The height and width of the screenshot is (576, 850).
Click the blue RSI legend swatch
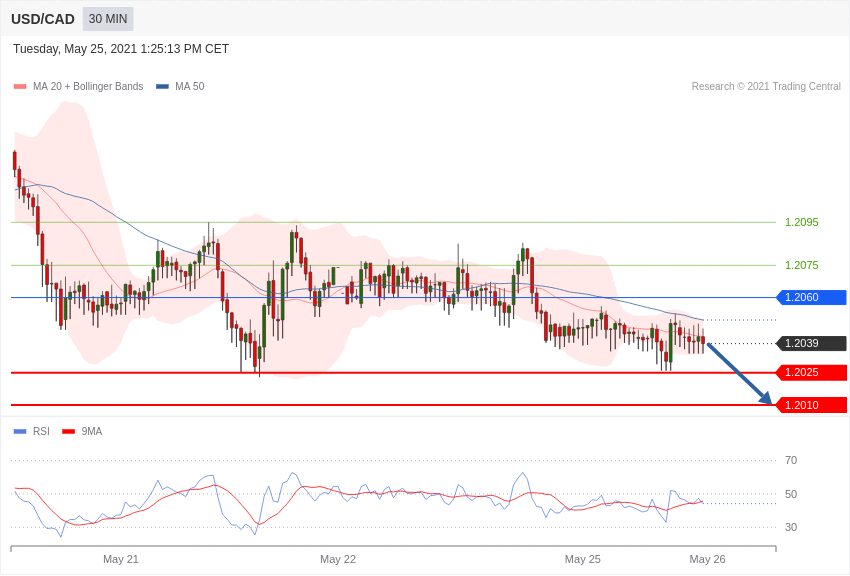tap(20, 432)
